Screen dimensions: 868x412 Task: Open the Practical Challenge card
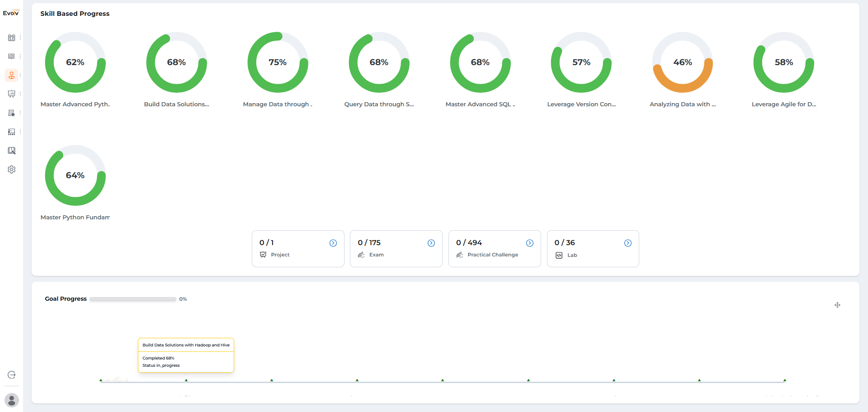(x=495, y=249)
